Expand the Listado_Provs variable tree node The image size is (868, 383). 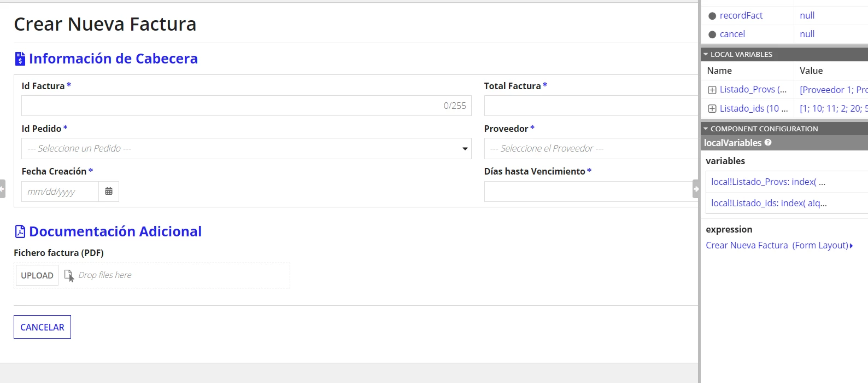pyautogui.click(x=712, y=90)
